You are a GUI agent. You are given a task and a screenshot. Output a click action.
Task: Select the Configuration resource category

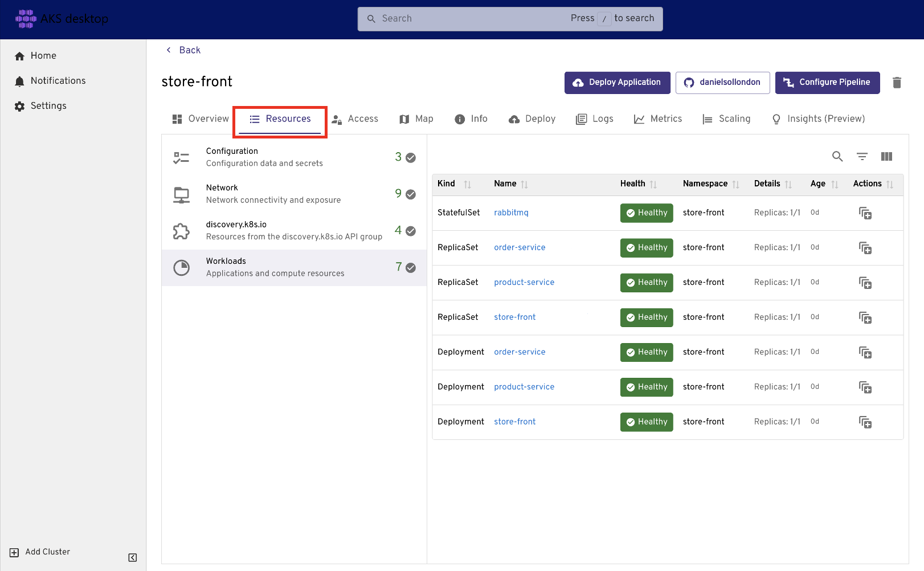tap(294, 157)
